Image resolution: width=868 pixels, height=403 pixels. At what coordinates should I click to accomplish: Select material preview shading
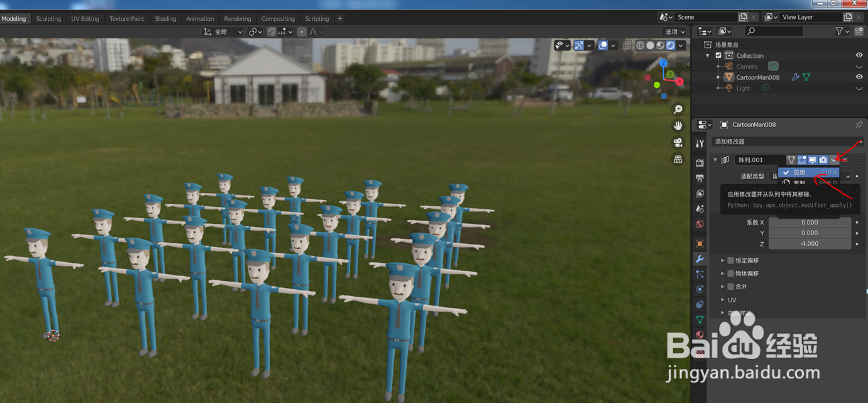660,45
